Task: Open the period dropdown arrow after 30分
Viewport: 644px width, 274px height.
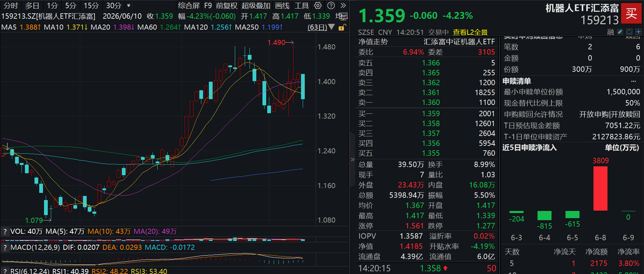Action: 129,6
